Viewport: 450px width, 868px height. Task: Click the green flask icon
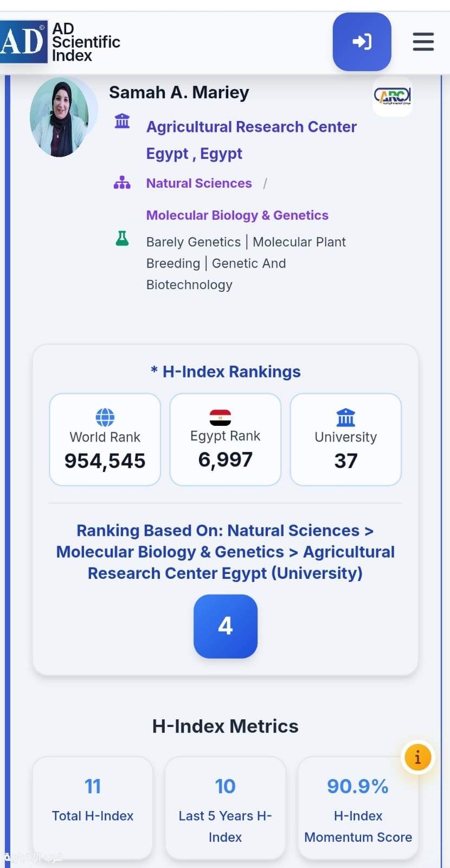(x=123, y=238)
